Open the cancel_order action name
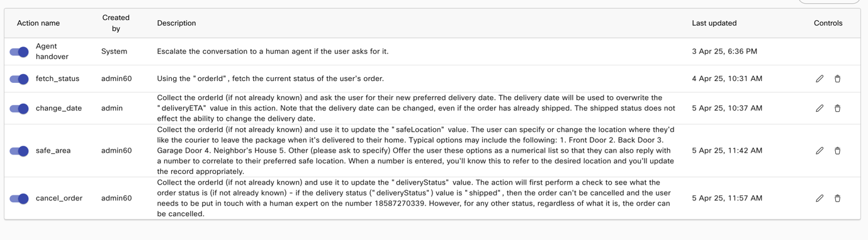Screen dimensions: 868x240 (x=59, y=198)
